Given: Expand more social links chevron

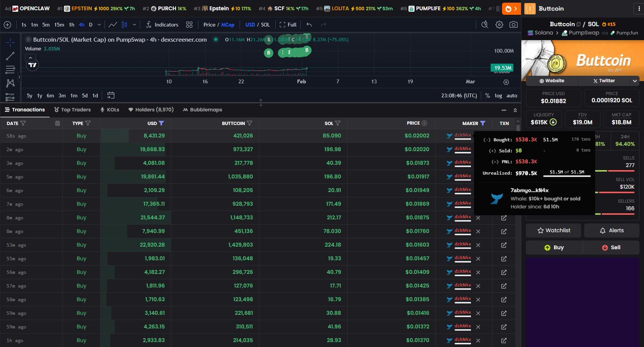Looking at the screenshot, I should click(x=635, y=81).
